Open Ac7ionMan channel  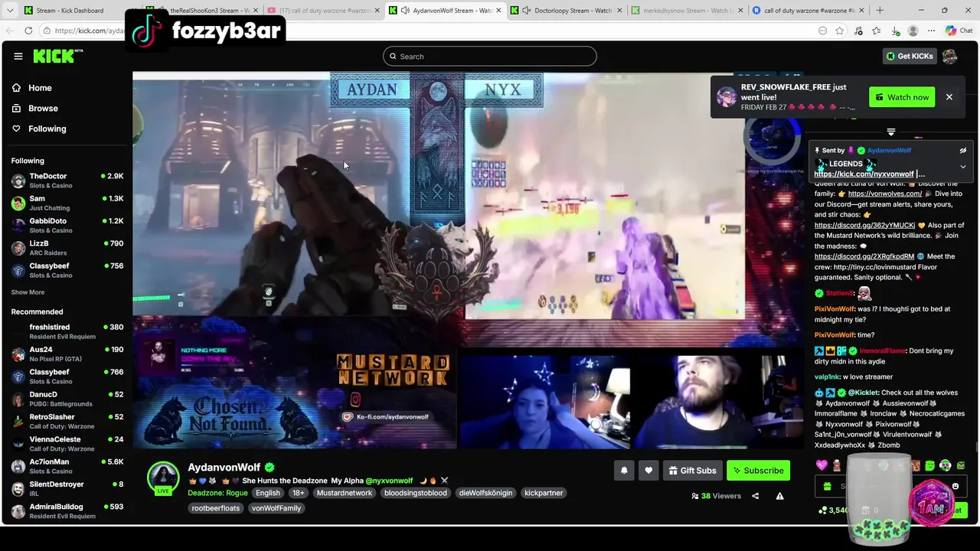pyautogui.click(x=67, y=466)
